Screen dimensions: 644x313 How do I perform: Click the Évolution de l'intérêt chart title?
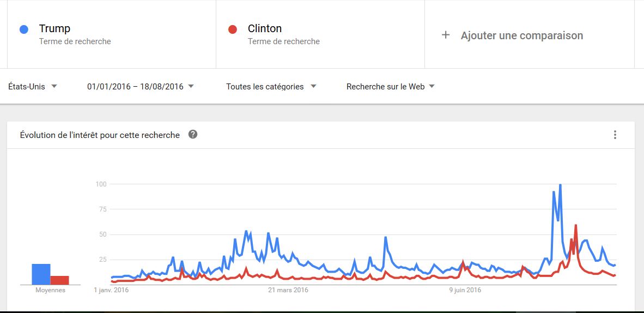(100, 135)
